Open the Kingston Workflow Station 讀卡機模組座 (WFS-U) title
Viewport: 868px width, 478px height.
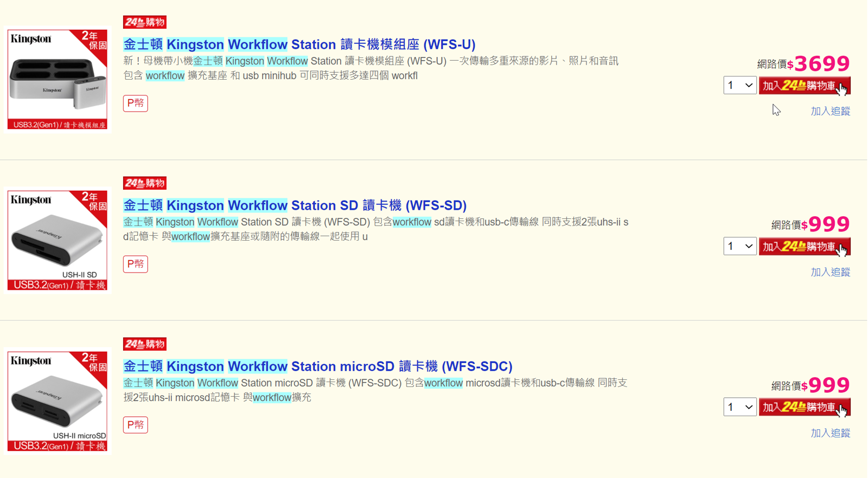click(299, 44)
